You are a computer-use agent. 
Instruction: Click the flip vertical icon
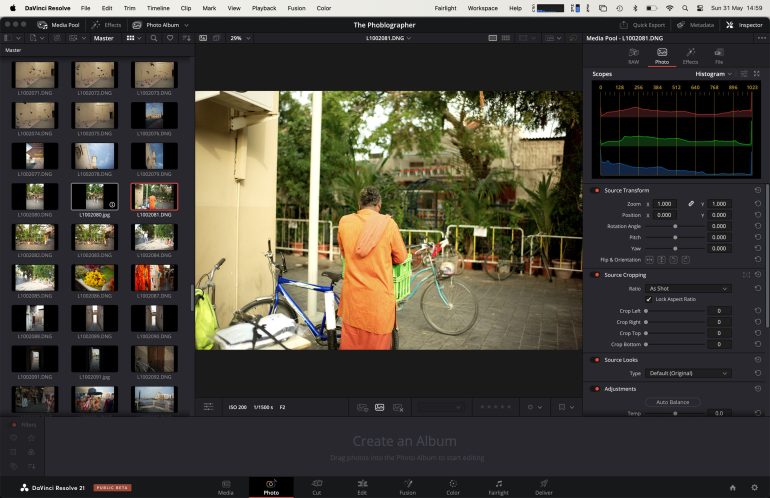[x=661, y=260]
